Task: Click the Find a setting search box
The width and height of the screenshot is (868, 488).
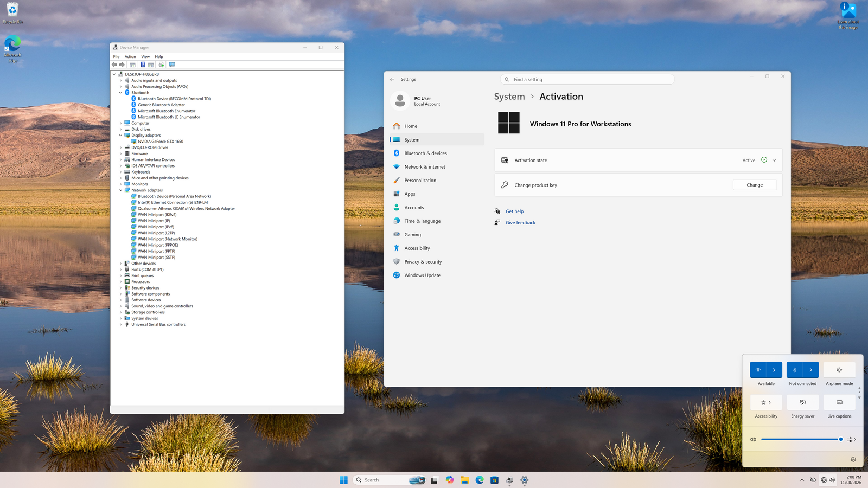Action: (588, 79)
